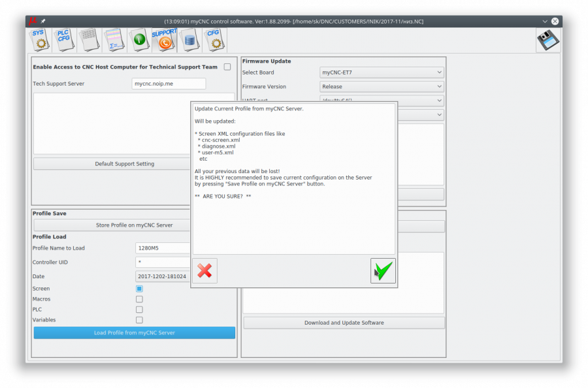Open the SYS settings tab icon
The image size is (588, 388).
(x=40, y=39)
